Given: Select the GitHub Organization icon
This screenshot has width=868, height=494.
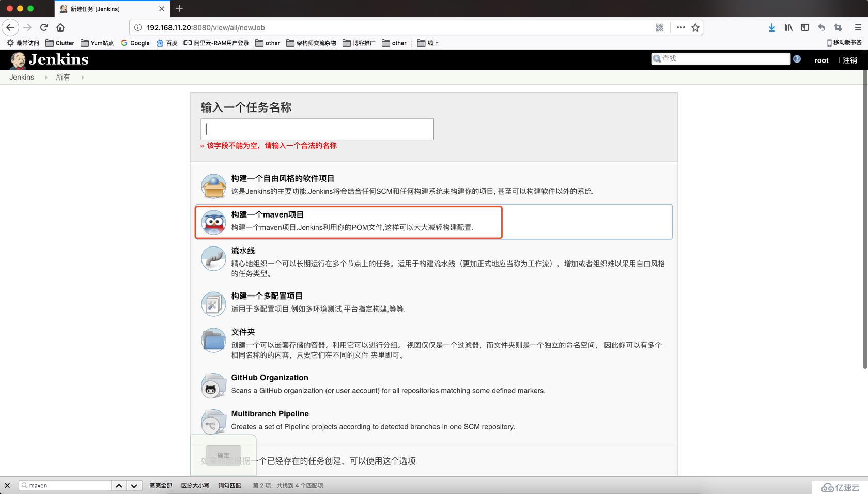Looking at the screenshot, I should coord(213,385).
